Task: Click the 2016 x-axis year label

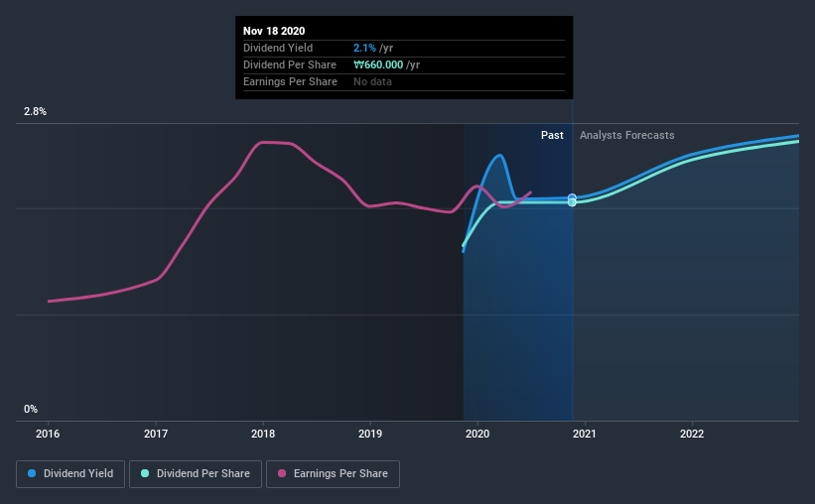Action: [x=48, y=434]
